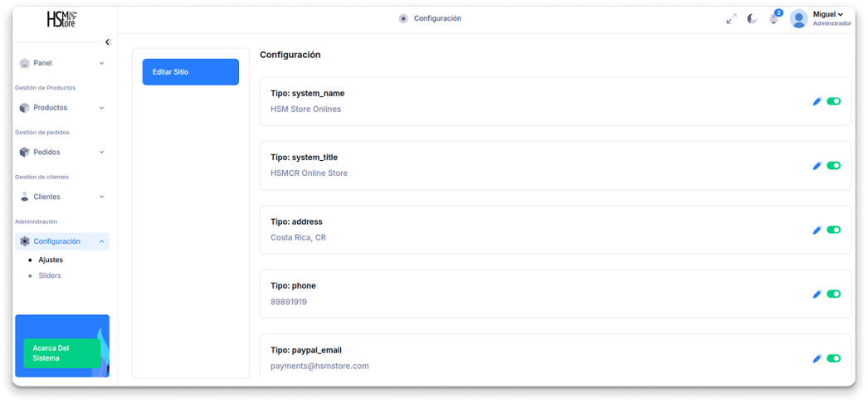Turn off the address toggle switch

point(834,230)
